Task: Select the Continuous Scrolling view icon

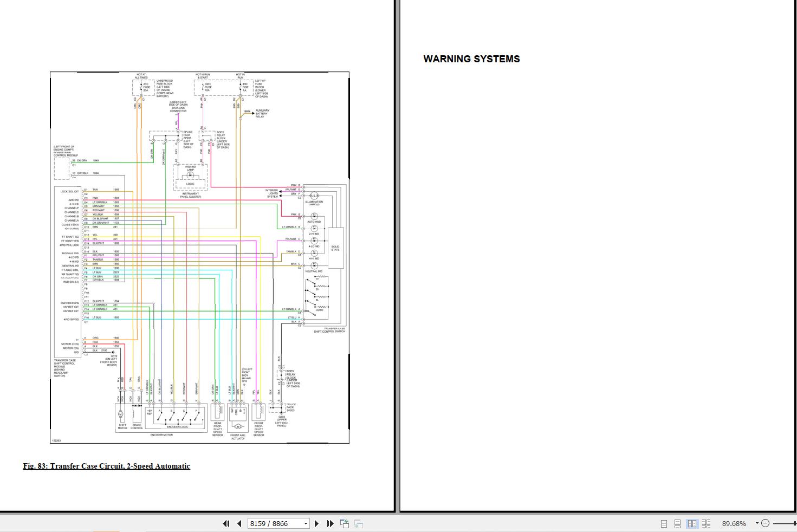Action: point(678,523)
